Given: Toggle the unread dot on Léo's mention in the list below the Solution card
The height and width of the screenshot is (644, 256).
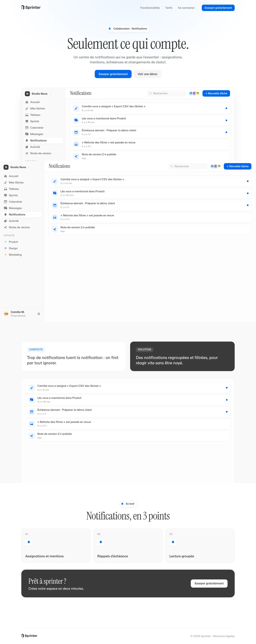Looking at the screenshot, I should 227,400.
